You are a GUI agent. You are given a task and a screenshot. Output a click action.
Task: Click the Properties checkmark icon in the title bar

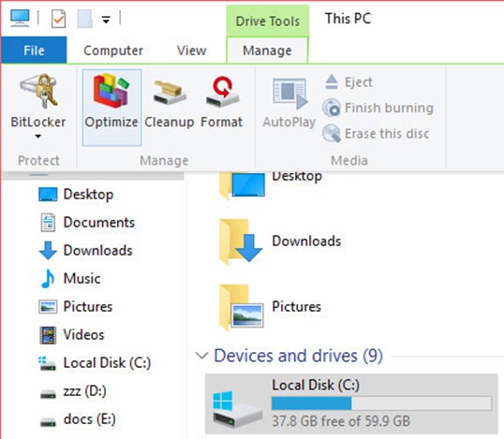click(x=59, y=19)
